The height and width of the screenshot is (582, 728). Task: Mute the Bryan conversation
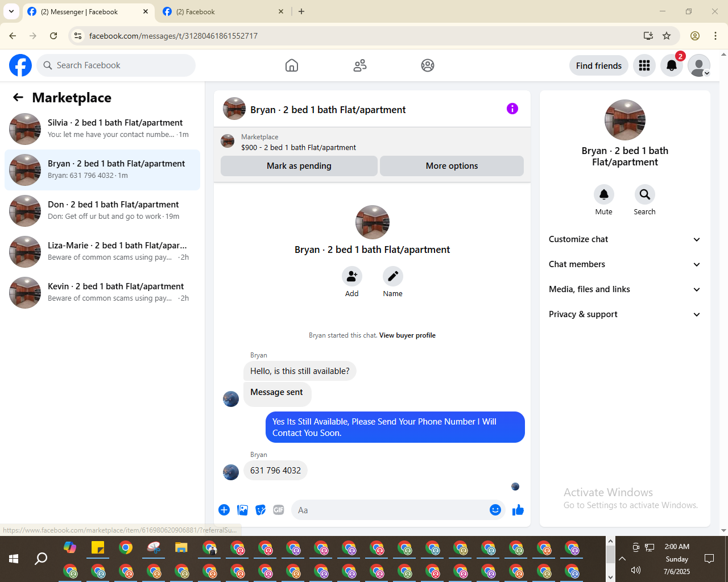[604, 194]
